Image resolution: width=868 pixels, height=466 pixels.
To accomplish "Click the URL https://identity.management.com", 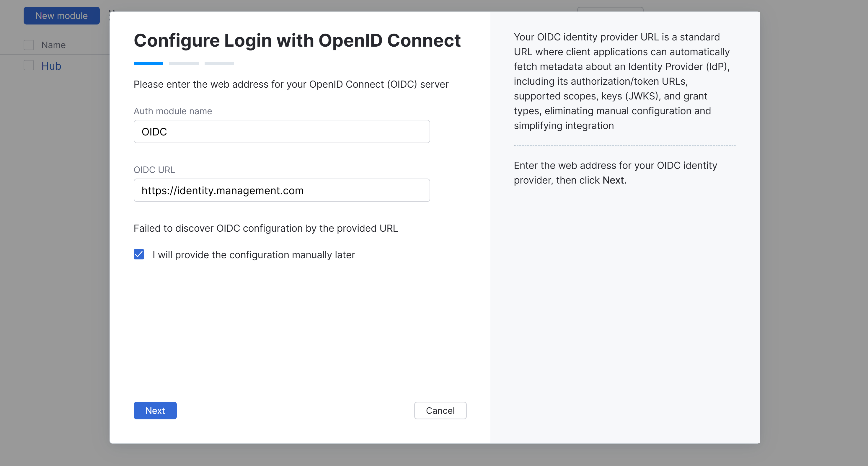I will [x=222, y=190].
